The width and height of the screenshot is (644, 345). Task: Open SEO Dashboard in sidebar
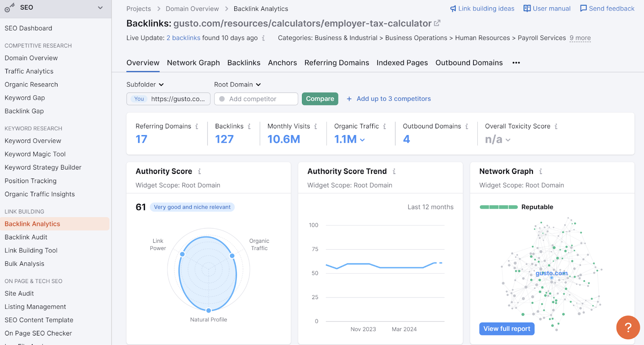coord(28,28)
